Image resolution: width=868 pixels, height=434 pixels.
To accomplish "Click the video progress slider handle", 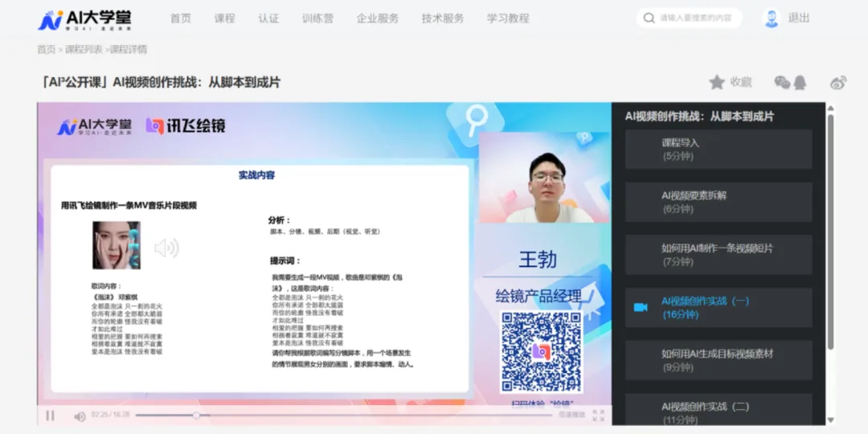I will click(x=196, y=416).
